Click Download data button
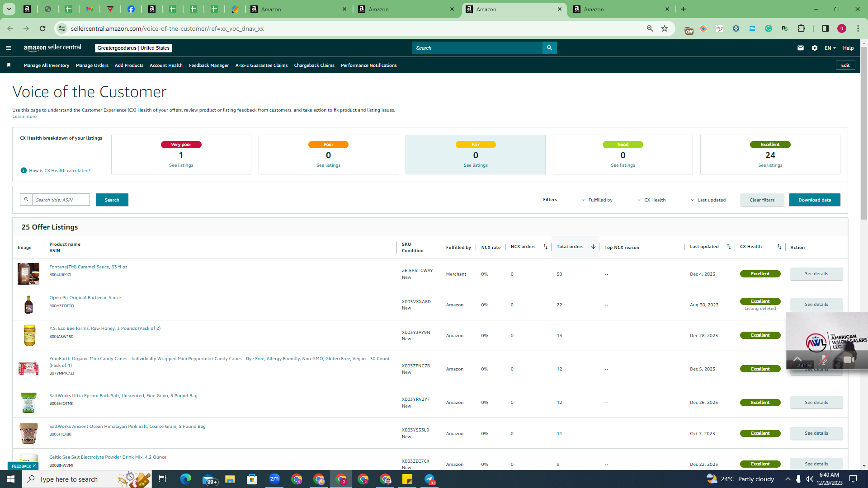 click(x=815, y=200)
